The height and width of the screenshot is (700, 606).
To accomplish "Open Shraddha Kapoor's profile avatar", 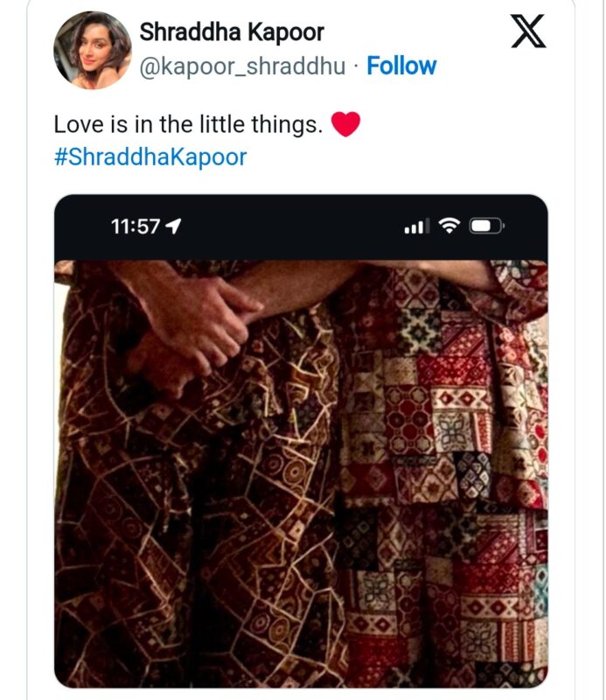I will pos(93,51).
